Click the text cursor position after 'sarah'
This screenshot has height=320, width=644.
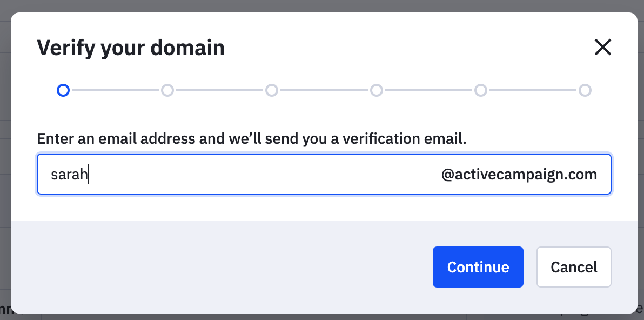coord(88,174)
